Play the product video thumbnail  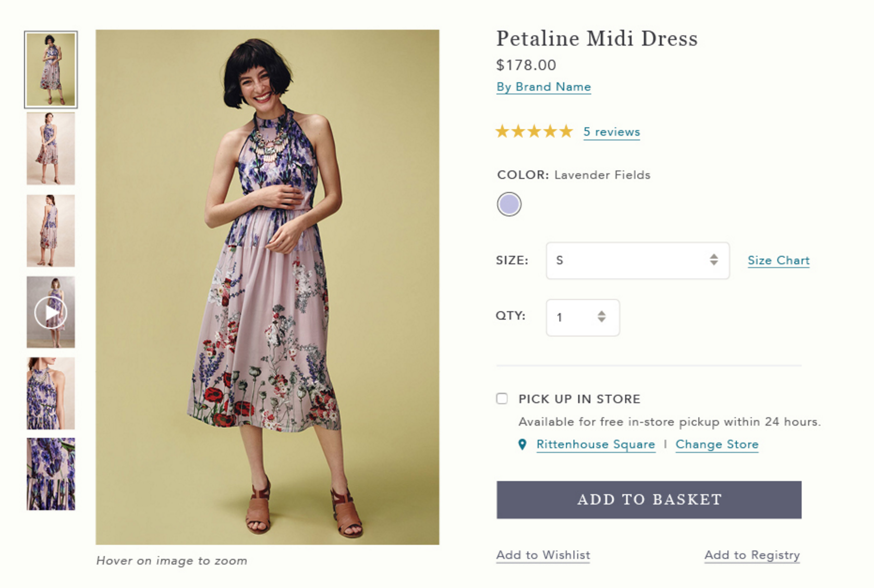coord(51,312)
